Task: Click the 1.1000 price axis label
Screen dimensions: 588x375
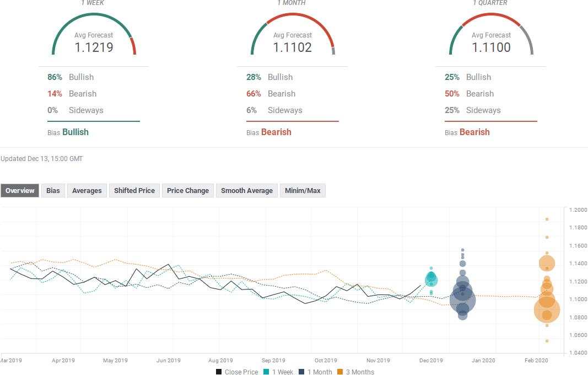Action: (578, 299)
